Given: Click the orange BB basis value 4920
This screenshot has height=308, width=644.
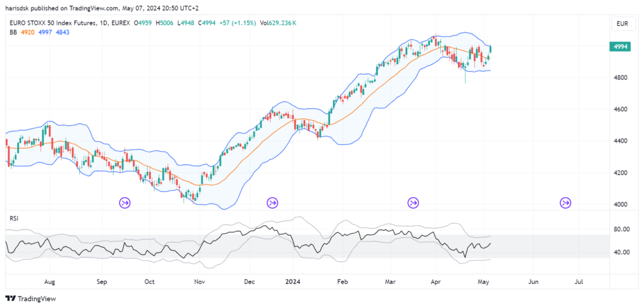Looking at the screenshot, I should (x=28, y=32).
